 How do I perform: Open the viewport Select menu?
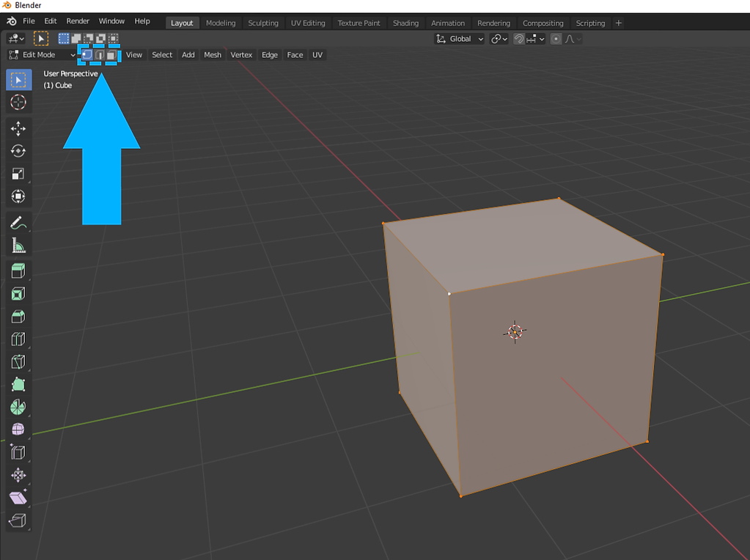(162, 55)
